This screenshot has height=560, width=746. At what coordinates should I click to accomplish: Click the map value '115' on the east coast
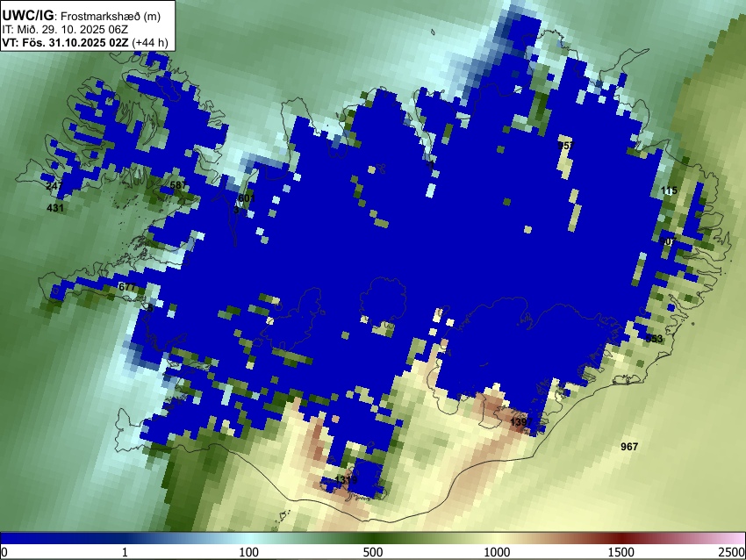click(x=669, y=190)
